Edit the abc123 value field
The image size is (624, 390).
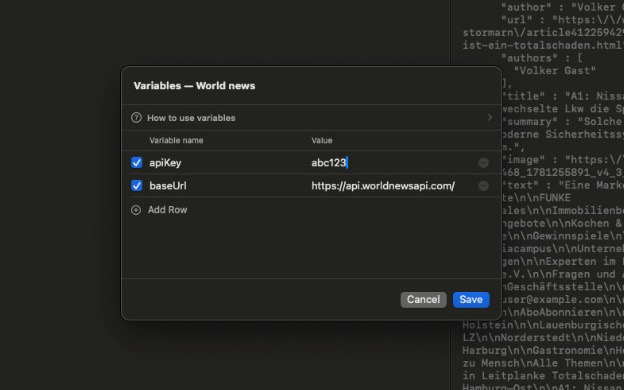tap(329, 162)
